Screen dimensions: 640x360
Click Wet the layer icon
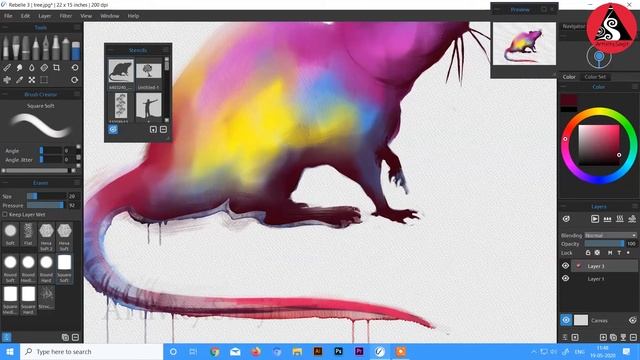(607, 219)
